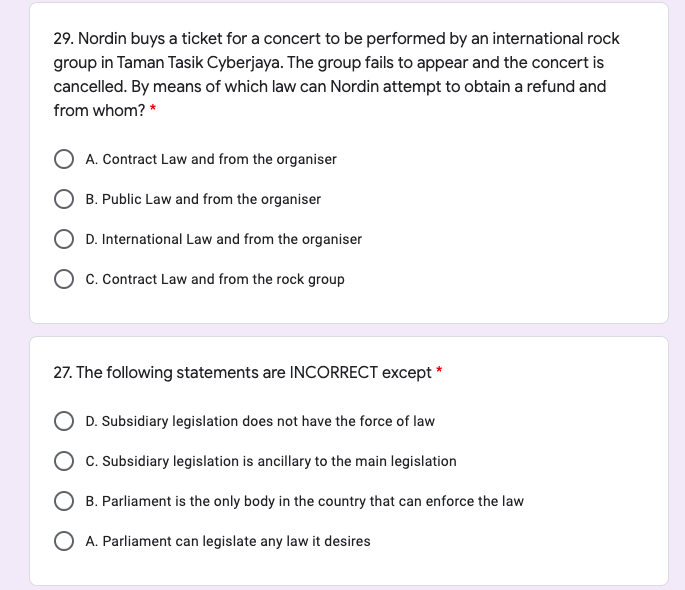Click label text 'B. Public Law and from the organiser'
Image resolution: width=685 pixels, height=590 pixels.
click(x=203, y=199)
